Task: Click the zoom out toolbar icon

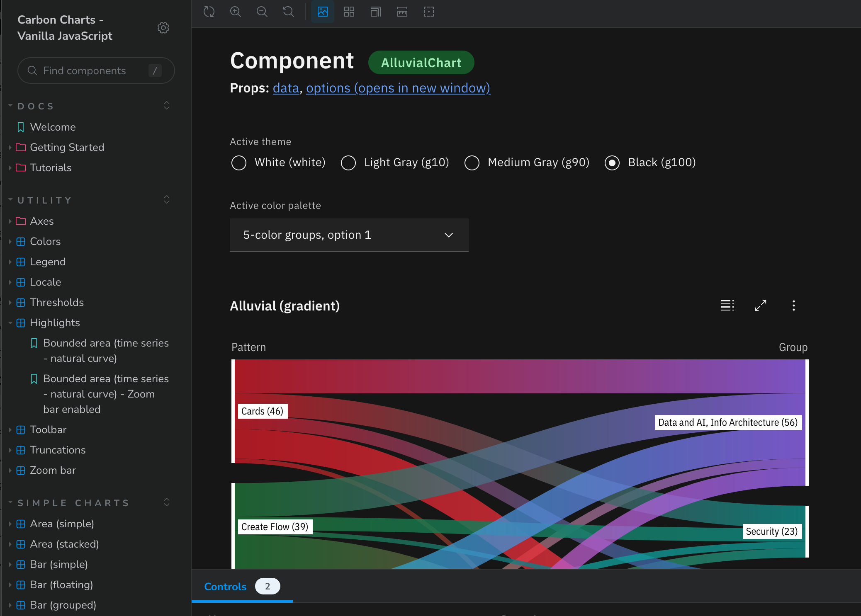Action: point(262,12)
